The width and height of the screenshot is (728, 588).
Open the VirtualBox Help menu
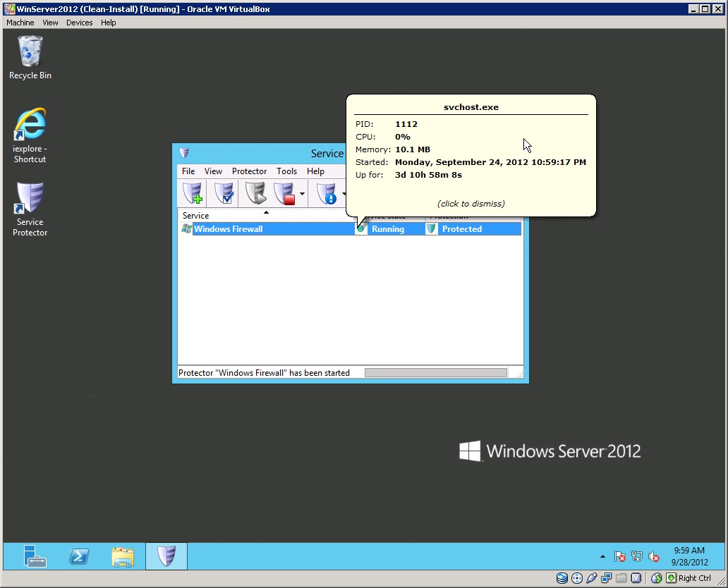point(108,23)
